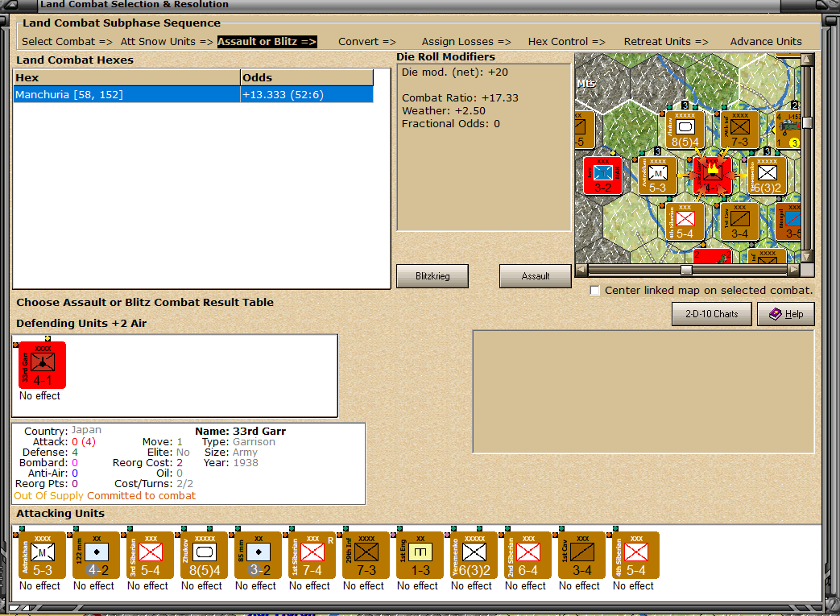Select the 85 mm 3-2 unit
This screenshot has height=616, width=840.
point(259,555)
